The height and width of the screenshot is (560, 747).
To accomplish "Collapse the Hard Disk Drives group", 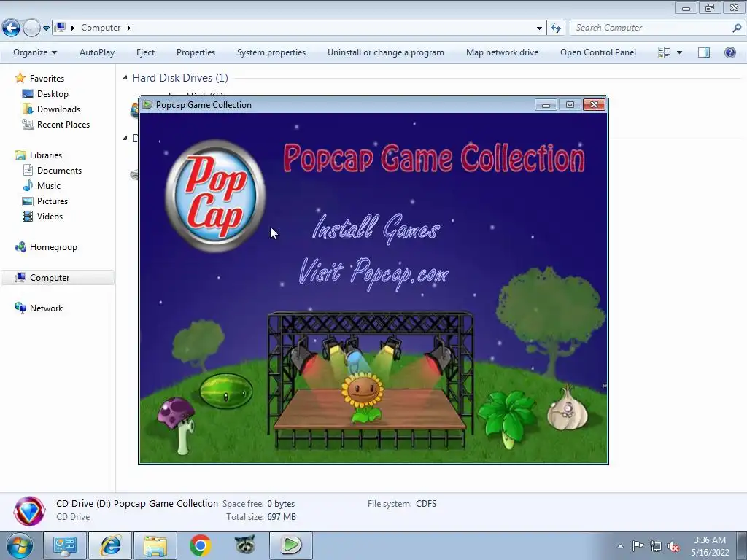I will click(125, 77).
